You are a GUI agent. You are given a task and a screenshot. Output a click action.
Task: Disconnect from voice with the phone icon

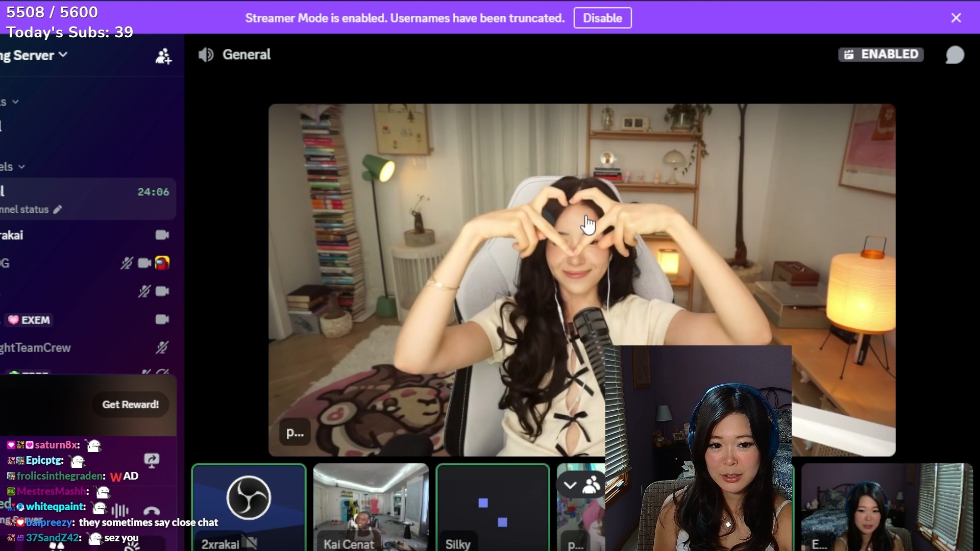[152, 511]
